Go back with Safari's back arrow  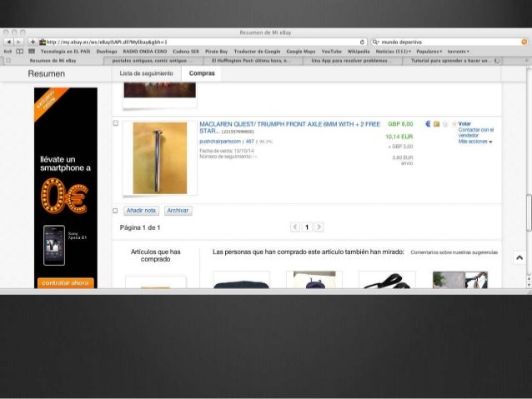coord(9,42)
